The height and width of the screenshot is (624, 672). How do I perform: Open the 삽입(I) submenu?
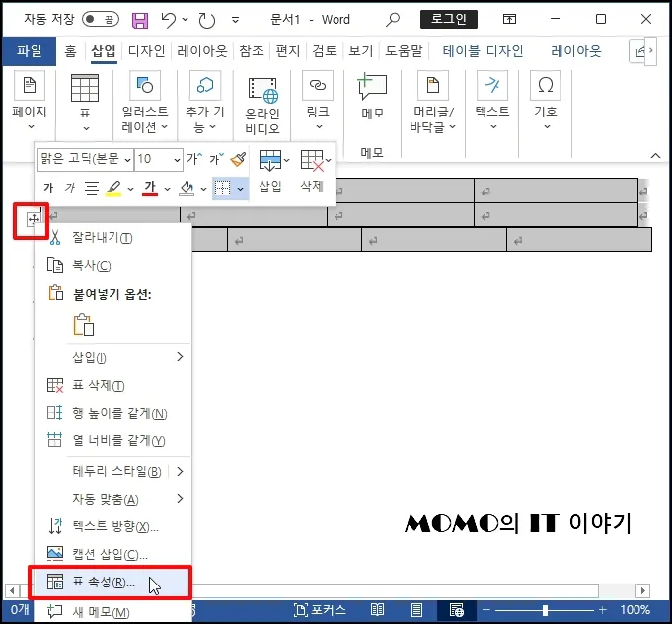point(113,357)
